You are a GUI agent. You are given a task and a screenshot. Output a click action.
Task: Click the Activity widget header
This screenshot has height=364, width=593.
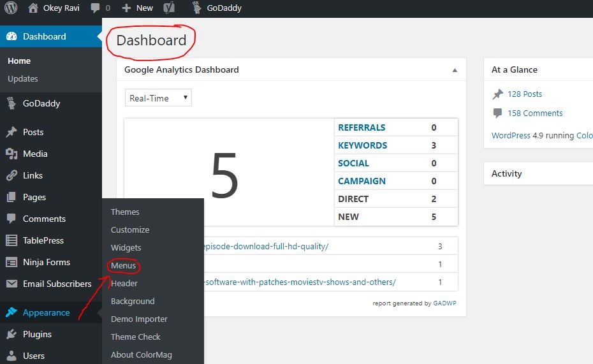506,173
